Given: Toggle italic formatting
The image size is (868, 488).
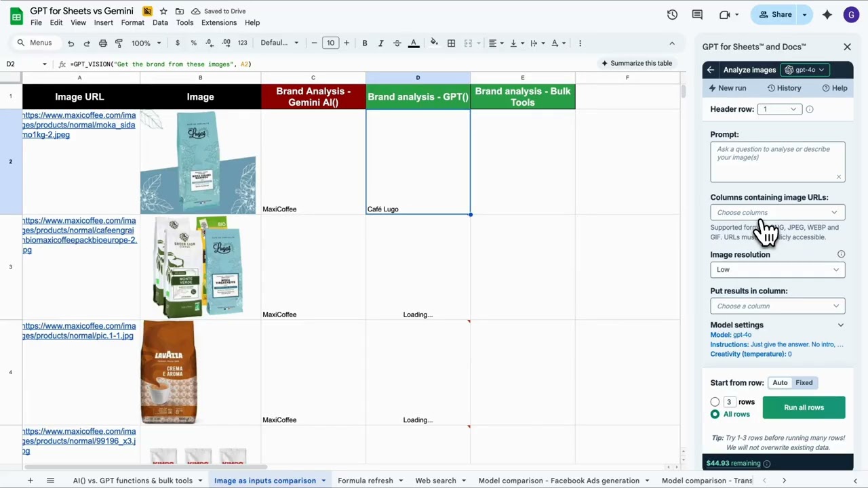Looking at the screenshot, I should (381, 43).
